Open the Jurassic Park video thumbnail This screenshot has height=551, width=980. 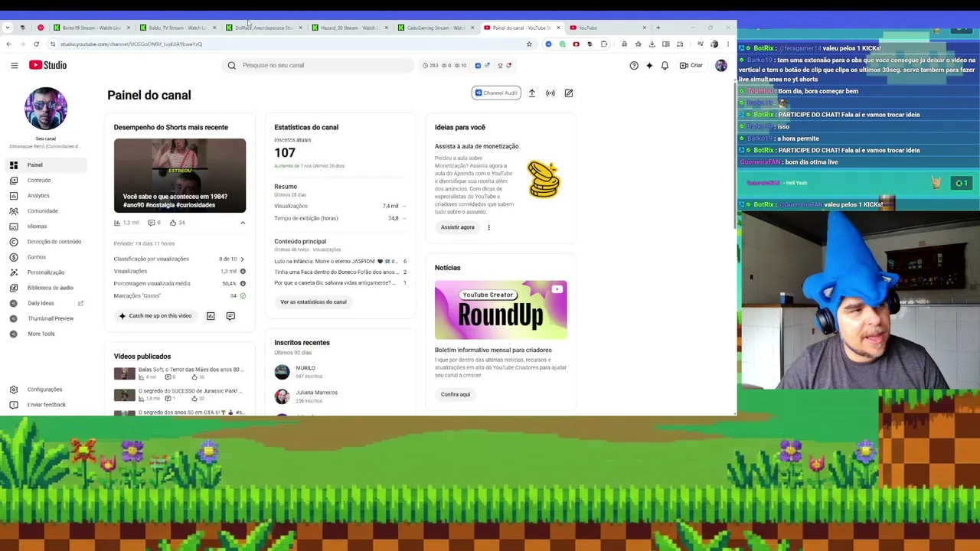pos(125,395)
